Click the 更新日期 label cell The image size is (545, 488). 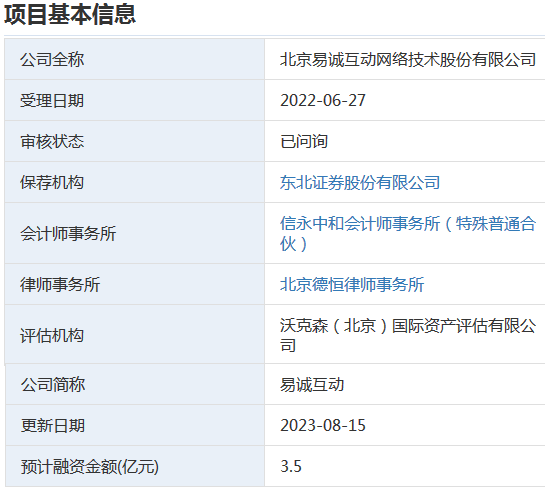(x=135, y=425)
